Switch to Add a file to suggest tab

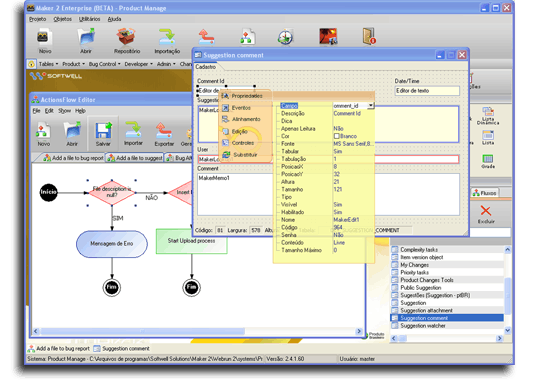click(134, 158)
